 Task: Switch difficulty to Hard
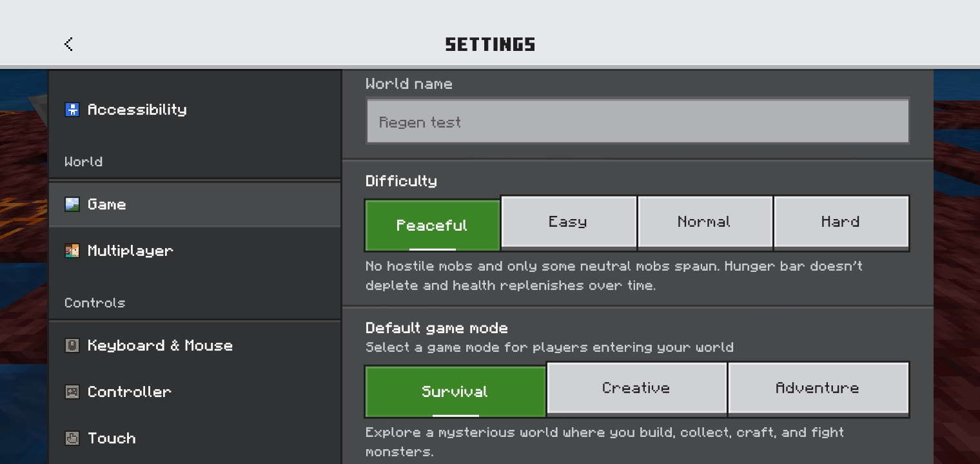pos(841,222)
